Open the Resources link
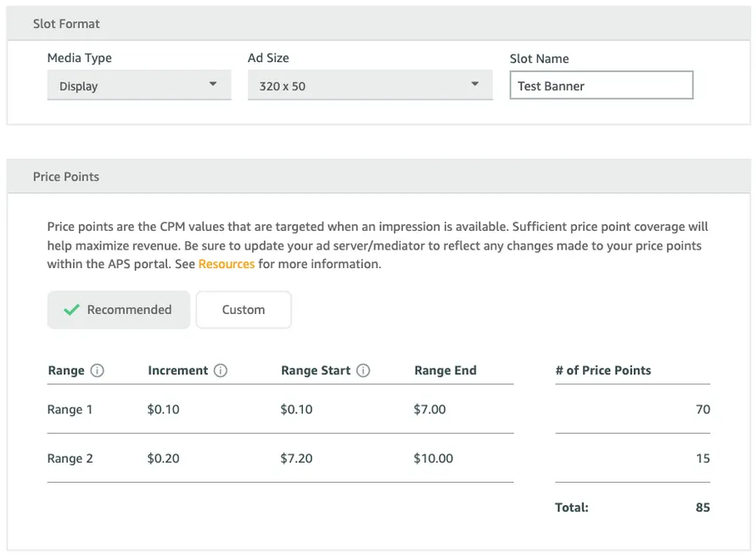756x555 pixels. coord(227,264)
